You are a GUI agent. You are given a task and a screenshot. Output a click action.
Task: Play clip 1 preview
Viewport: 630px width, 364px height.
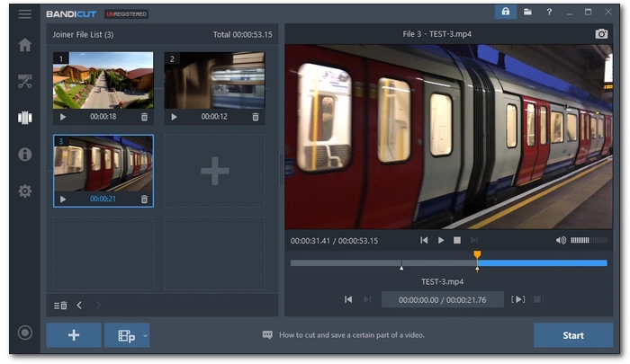(63, 117)
